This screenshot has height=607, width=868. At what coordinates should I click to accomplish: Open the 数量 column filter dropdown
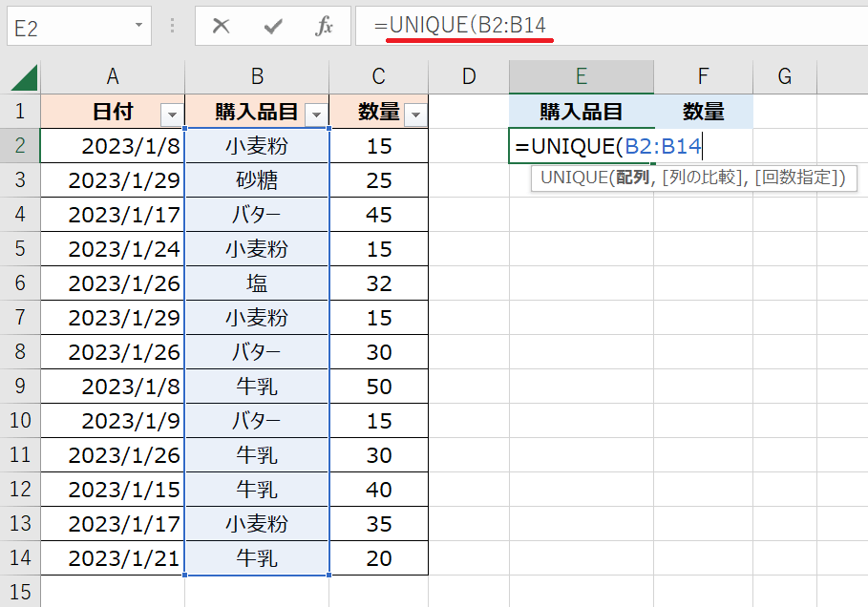[415, 115]
